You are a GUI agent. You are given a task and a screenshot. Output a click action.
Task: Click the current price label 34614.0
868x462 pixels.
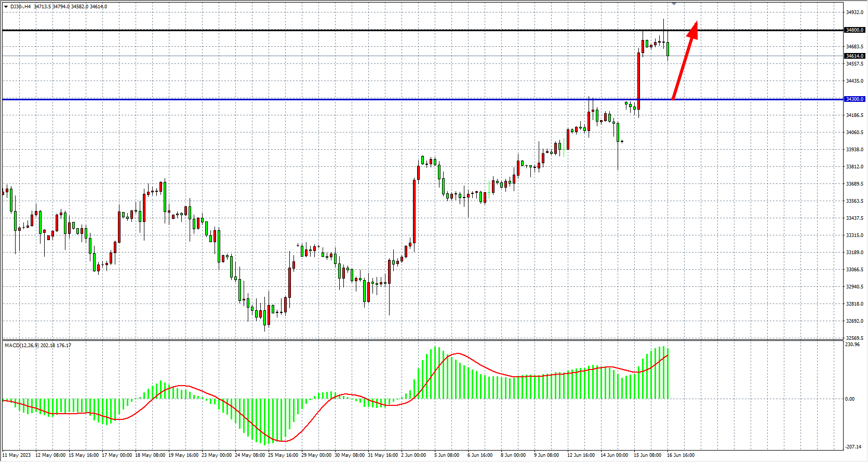coord(854,56)
